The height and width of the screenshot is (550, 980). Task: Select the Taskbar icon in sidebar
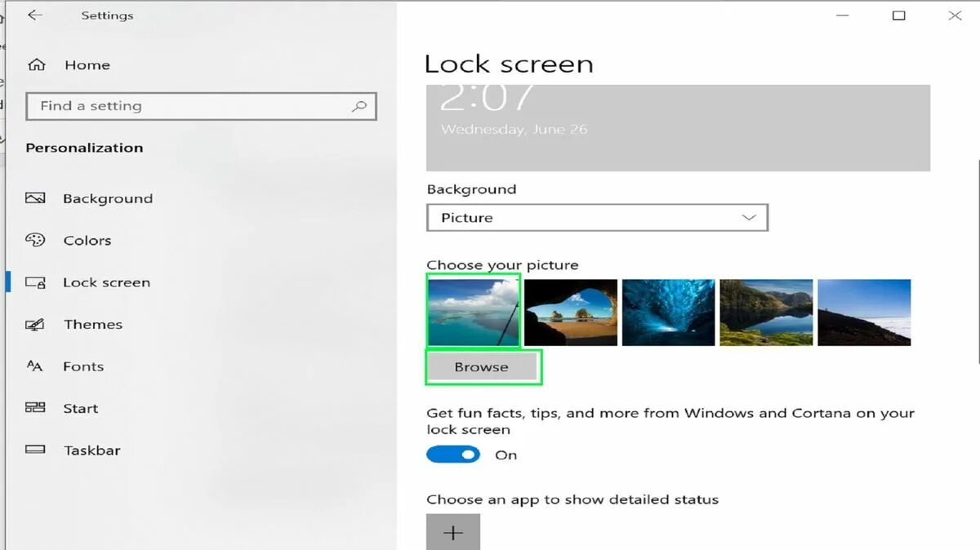pos(35,450)
